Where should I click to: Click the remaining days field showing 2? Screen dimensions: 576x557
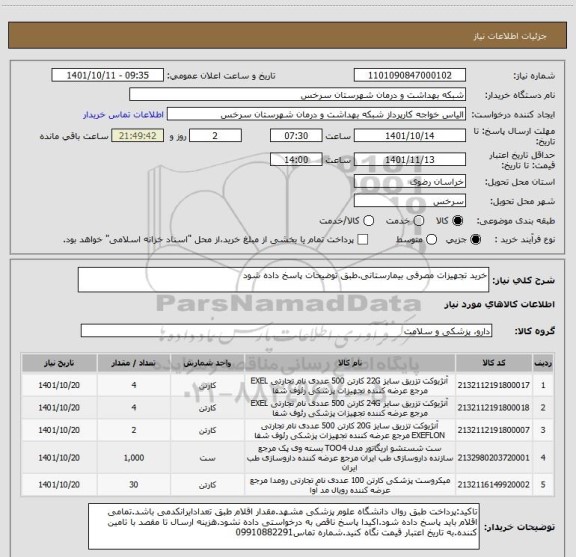(215, 136)
